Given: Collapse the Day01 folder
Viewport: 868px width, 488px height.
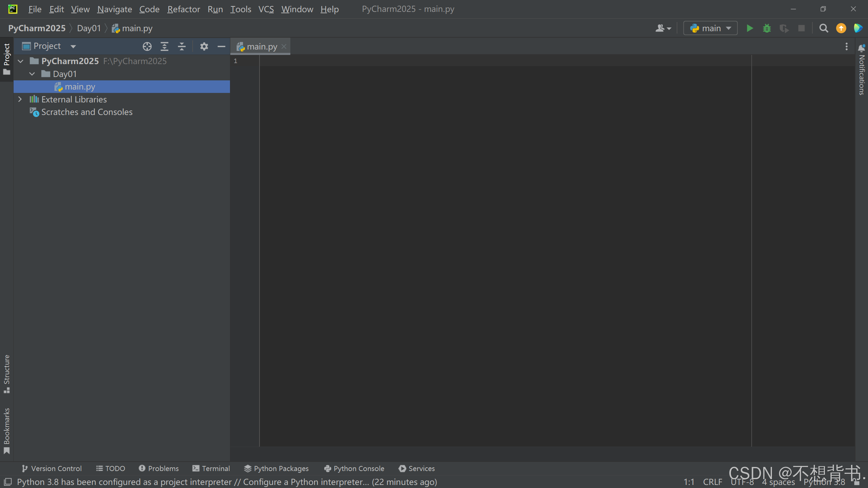Looking at the screenshot, I should tap(32, 74).
